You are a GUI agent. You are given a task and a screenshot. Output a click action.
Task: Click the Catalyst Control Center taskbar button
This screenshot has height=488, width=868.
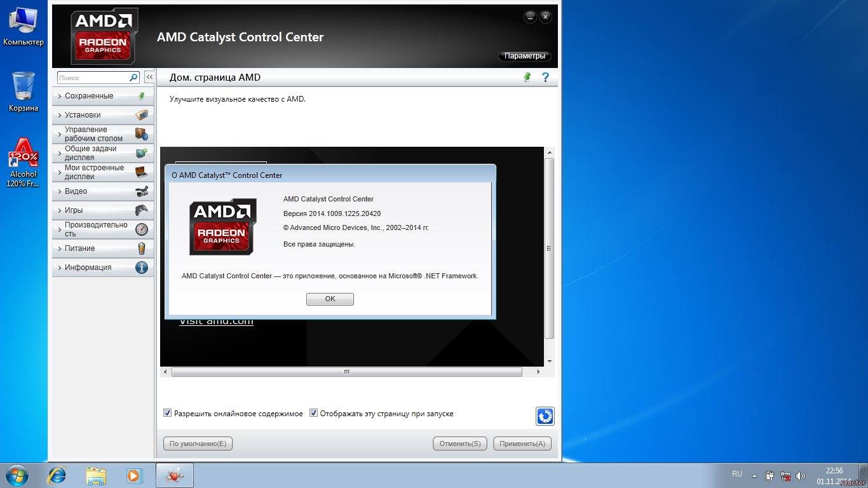175,475
